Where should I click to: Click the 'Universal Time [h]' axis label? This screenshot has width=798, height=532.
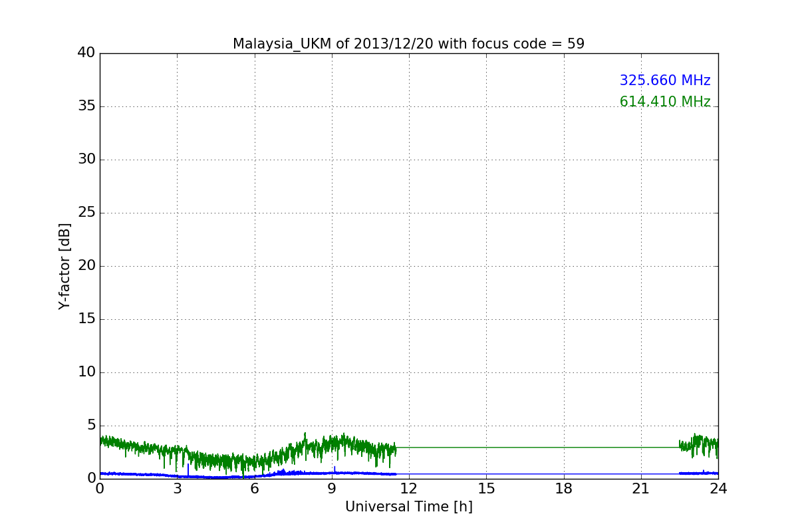click(x=409, y=507)
